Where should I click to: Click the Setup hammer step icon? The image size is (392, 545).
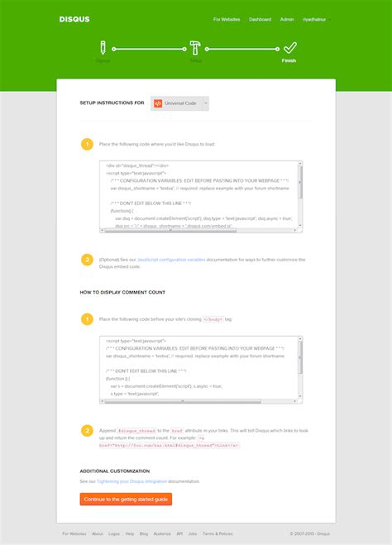(x=195, y=48)
